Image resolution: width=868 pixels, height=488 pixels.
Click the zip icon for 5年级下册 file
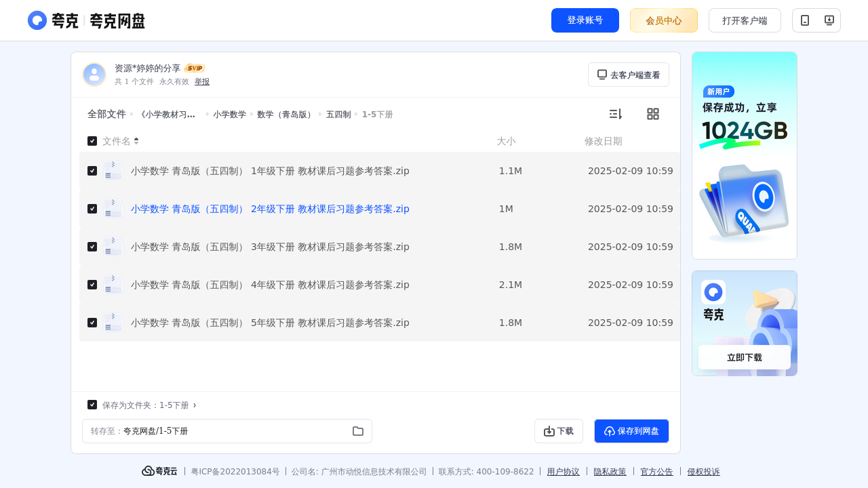click(x=113, y=323)
